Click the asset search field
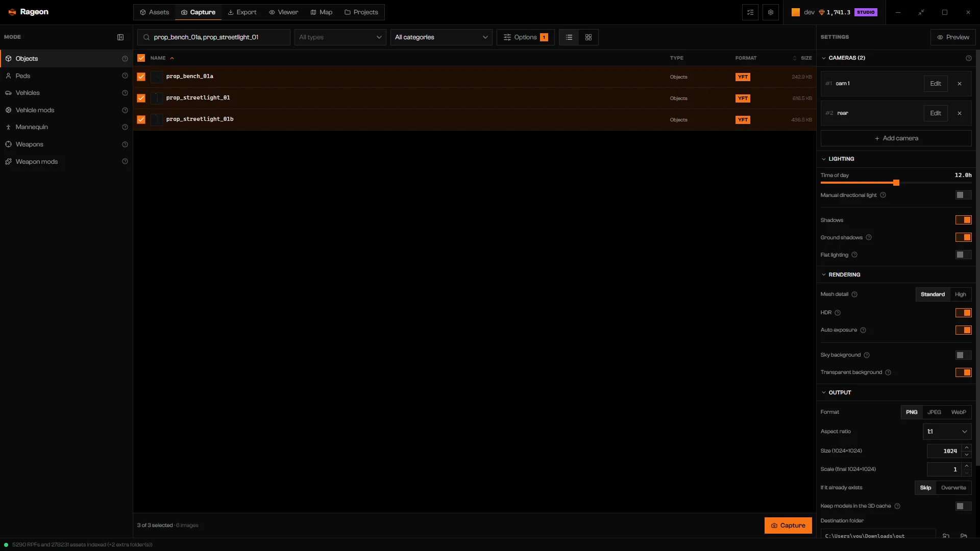 coord(214,37)
